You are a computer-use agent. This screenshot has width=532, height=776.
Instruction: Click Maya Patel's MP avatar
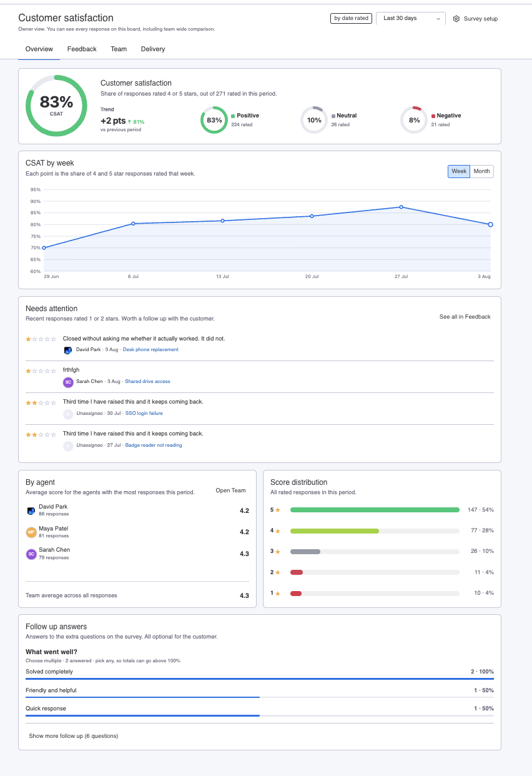pyautogui.click(x=31, y=532)
